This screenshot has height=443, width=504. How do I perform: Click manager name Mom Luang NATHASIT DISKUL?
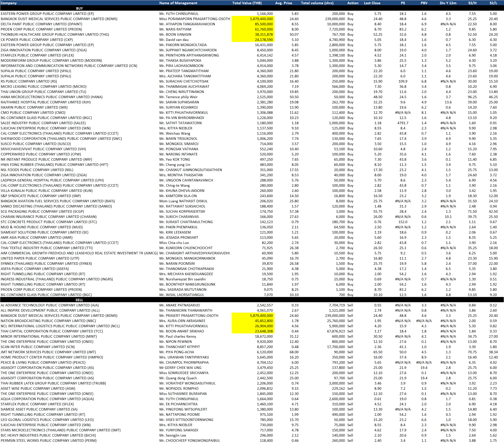click(183, 201)
